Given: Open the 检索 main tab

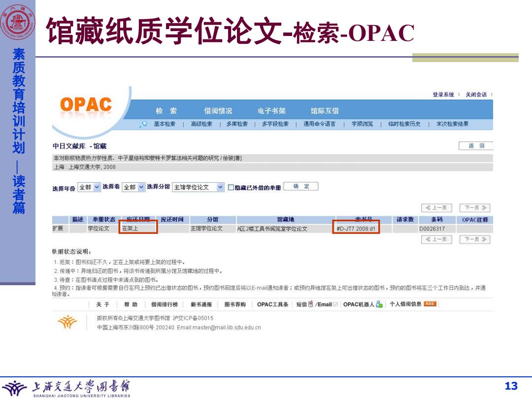Looking at the screenshot, I should 166,111.
